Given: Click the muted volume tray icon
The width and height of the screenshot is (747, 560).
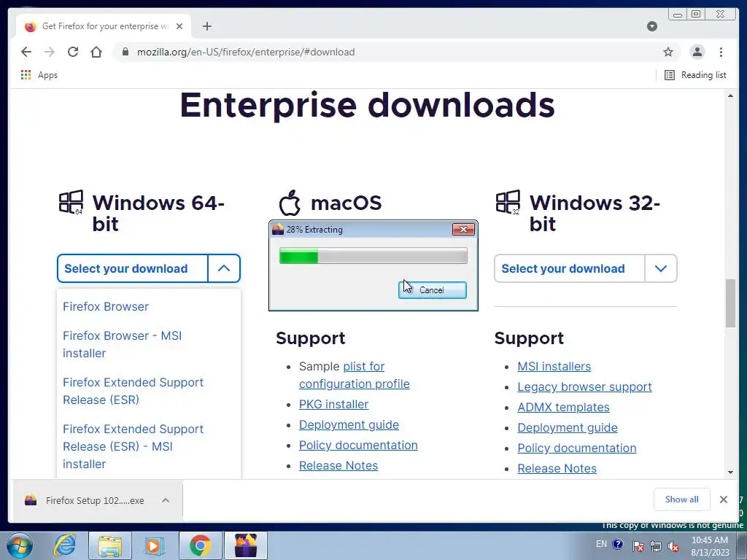Looking at the screenshot, I should (673, 547).
